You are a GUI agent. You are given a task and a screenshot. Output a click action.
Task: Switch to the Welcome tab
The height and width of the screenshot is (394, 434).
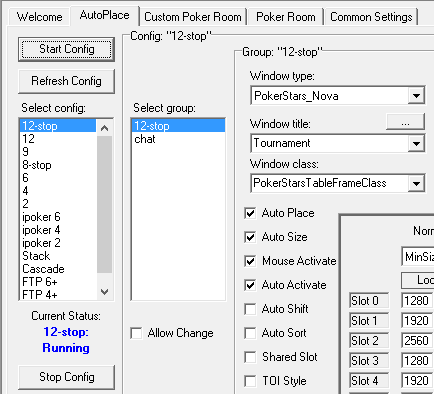(39, 17)
